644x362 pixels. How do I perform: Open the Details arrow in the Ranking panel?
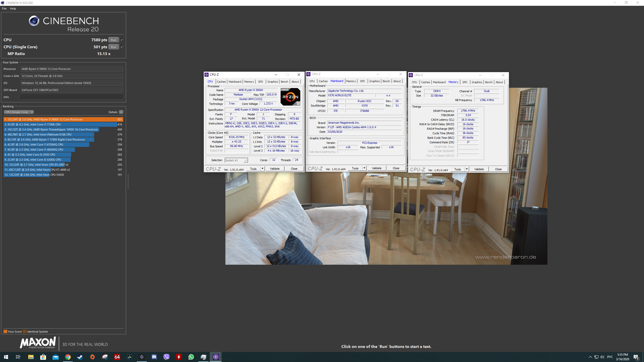(121, 112)
